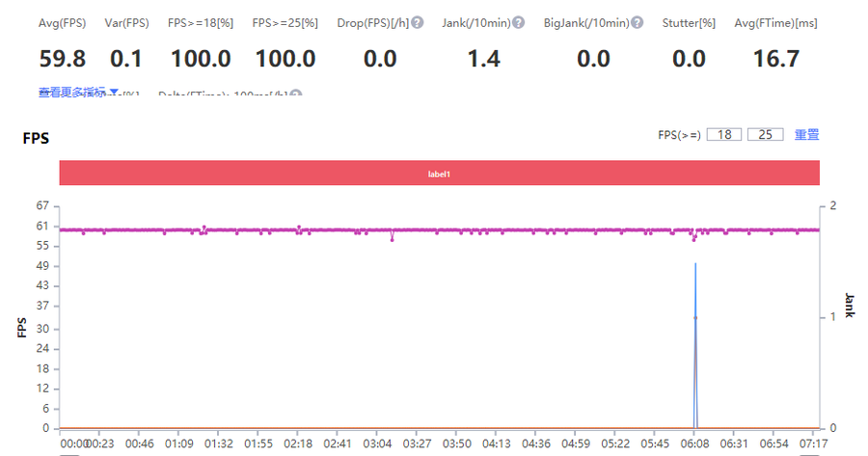
Task: Click the Stutter[%] metric label
Action: coord(689,22)
